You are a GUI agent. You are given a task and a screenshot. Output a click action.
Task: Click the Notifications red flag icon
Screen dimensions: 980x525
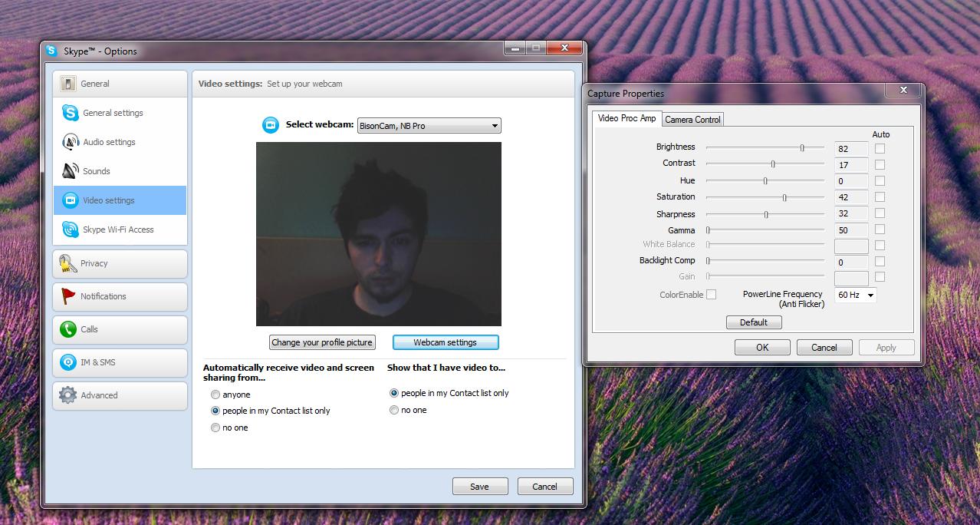(67, 296)
